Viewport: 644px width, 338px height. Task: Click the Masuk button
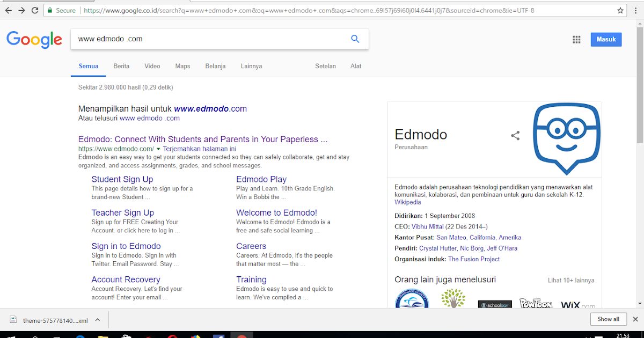click(606, 39)
